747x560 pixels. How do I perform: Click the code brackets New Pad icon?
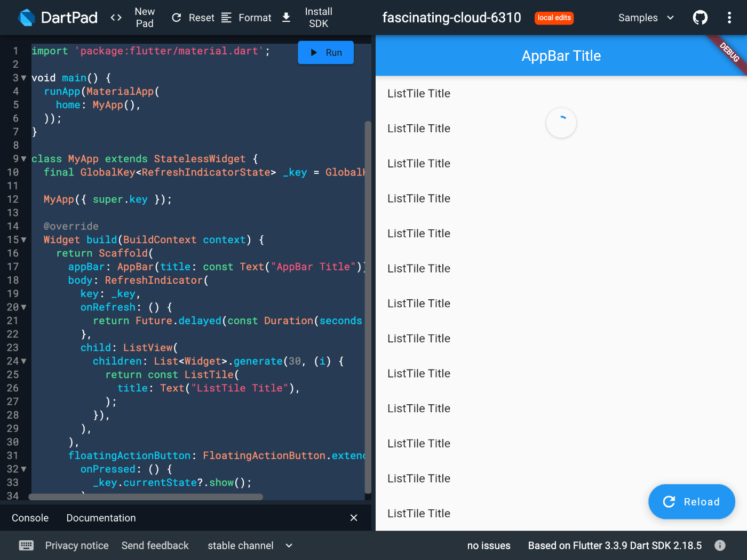pyautogui.click(x=116, y=18)
